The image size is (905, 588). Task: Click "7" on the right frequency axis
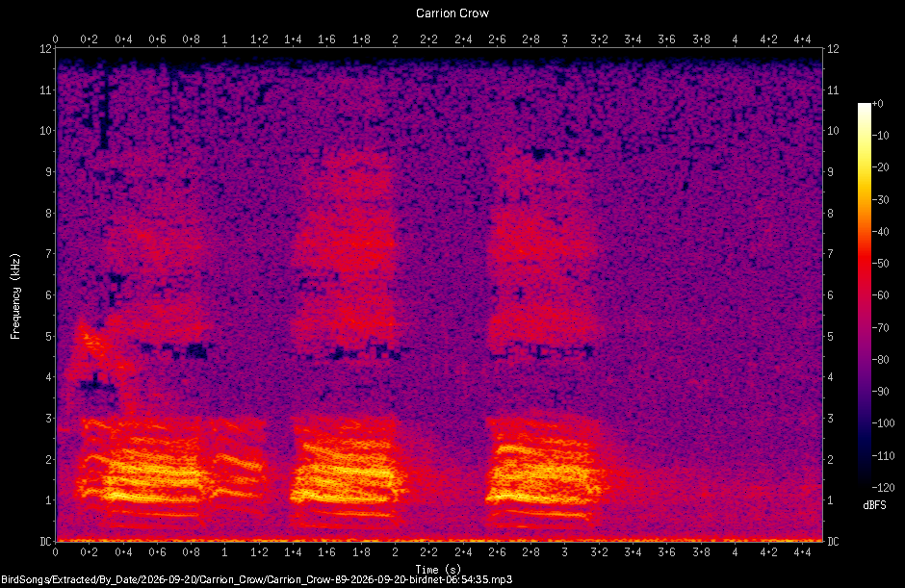click(830, 254)
